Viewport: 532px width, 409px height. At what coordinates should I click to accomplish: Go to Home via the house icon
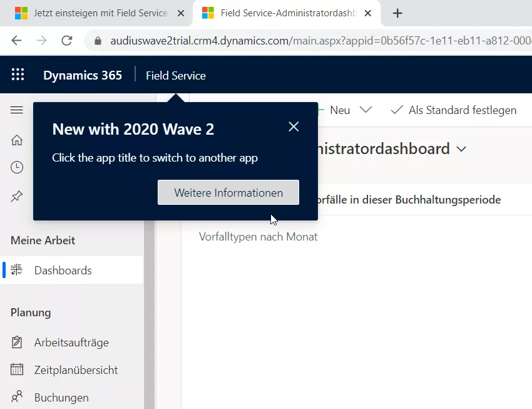pyautogui.click(x=17, y=140)
